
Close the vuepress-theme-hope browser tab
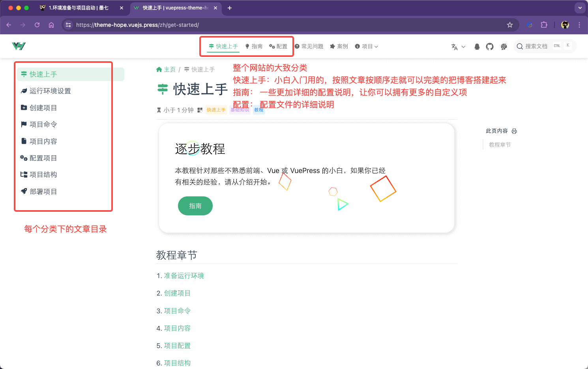click(215, 8)
